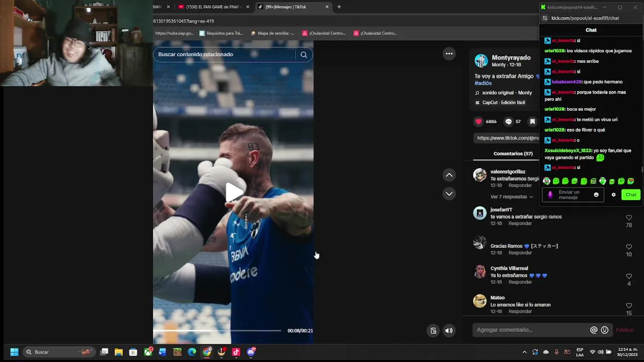Image resolution: width=644 pixels, height=362 pixels.
Task: Open Discord from the taskbar
Action: (x=251, y=352)
